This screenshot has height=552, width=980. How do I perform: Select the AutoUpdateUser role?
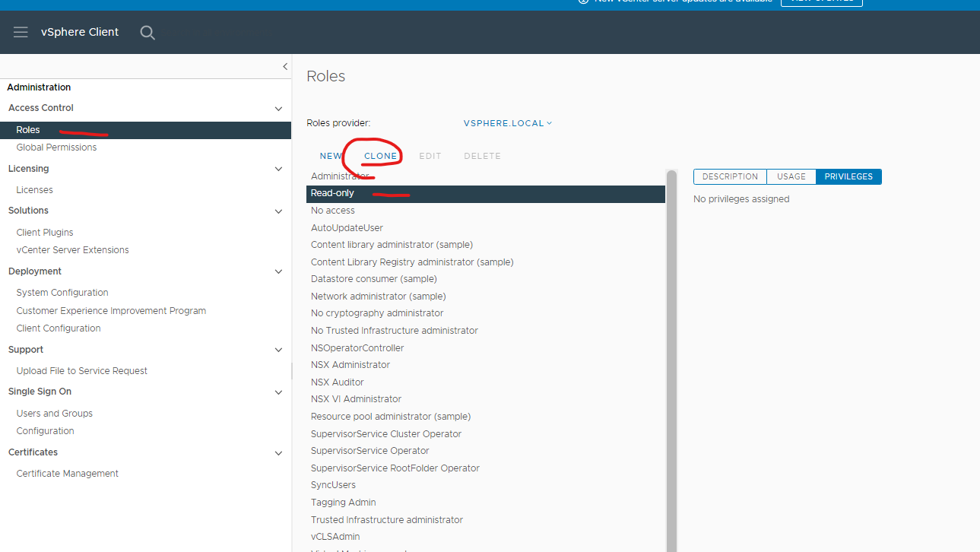(486, 228)
